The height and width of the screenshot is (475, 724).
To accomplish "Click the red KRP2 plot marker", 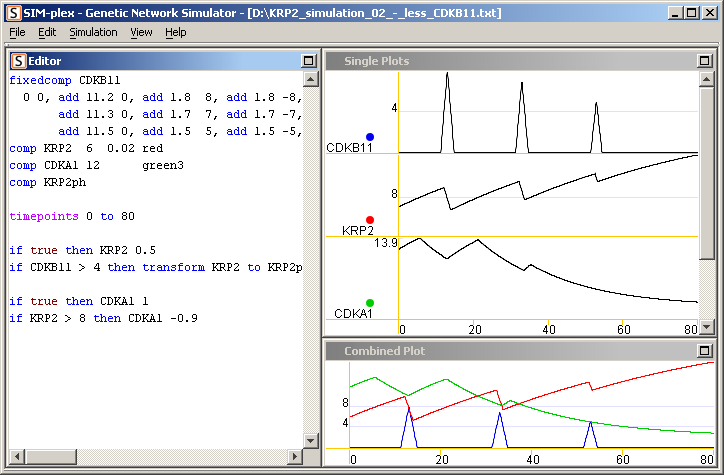I will pos(370,220).
